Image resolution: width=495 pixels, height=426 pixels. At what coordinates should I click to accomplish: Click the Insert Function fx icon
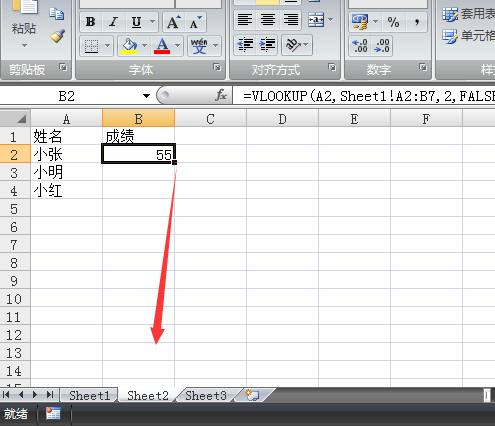pyautogui.click(x=221, y=96)
